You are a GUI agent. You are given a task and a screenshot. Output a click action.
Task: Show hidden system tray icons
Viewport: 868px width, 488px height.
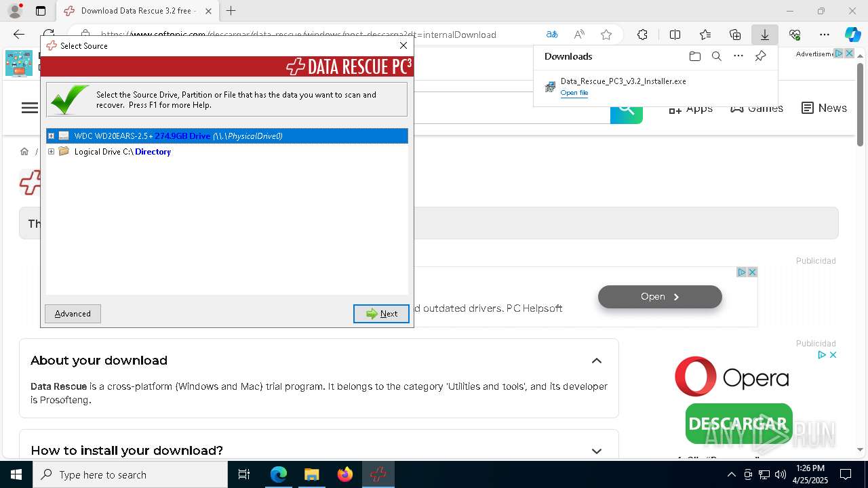click(731, 474)
